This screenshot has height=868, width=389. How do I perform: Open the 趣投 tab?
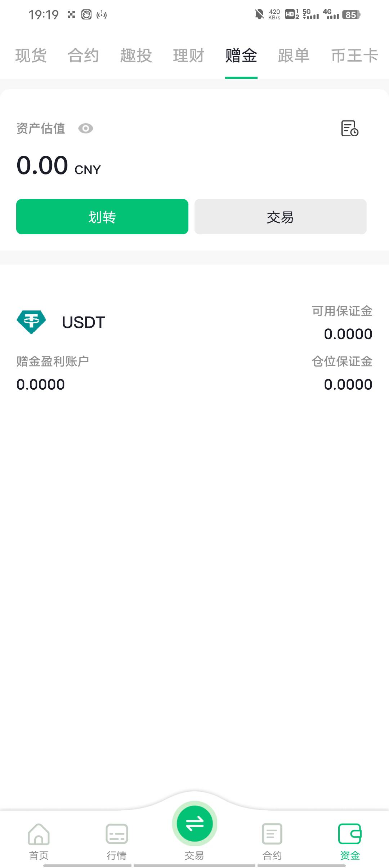coord(136,56)
